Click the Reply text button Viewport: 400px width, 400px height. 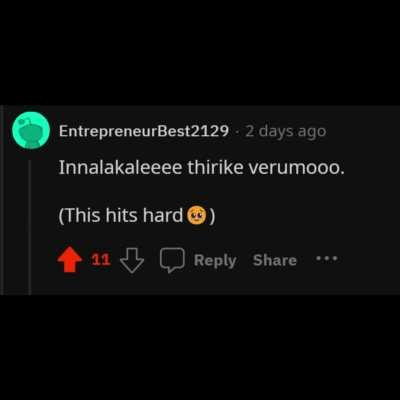tap(215, 261)
